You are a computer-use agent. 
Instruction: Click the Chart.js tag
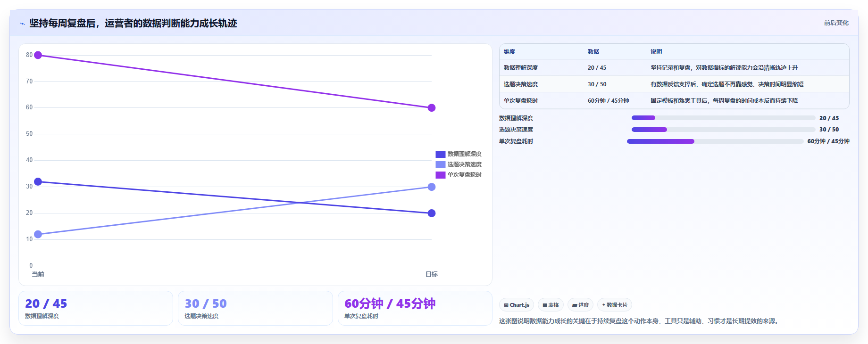click(517, 305)
